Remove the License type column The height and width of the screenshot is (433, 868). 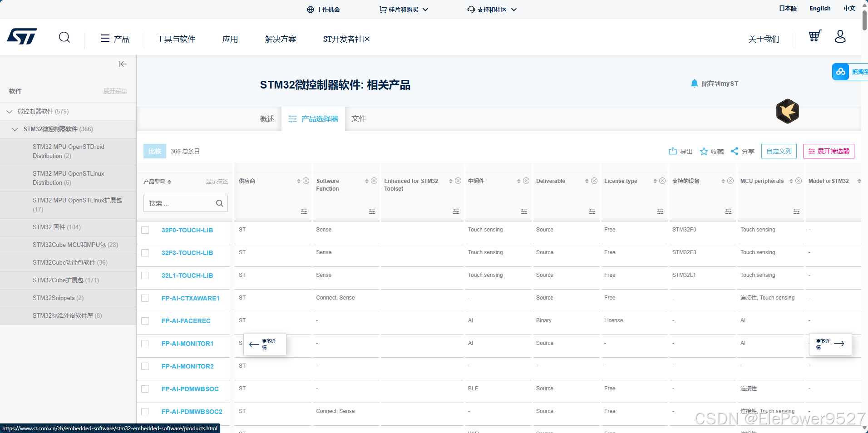[662, 181]
